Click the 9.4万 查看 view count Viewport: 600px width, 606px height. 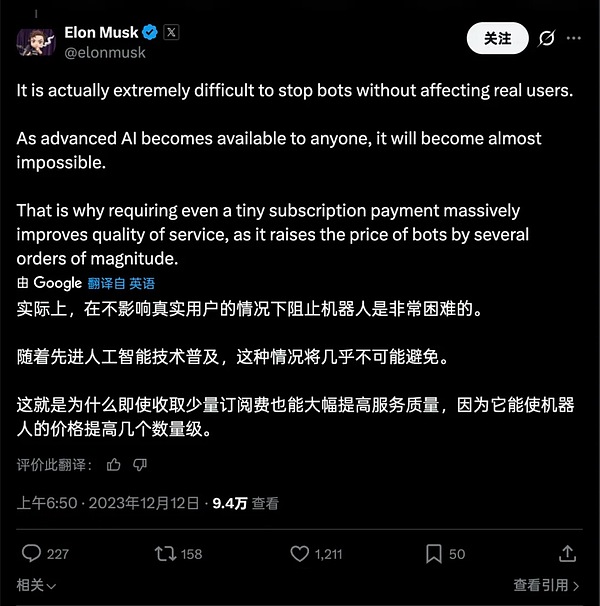245,503
